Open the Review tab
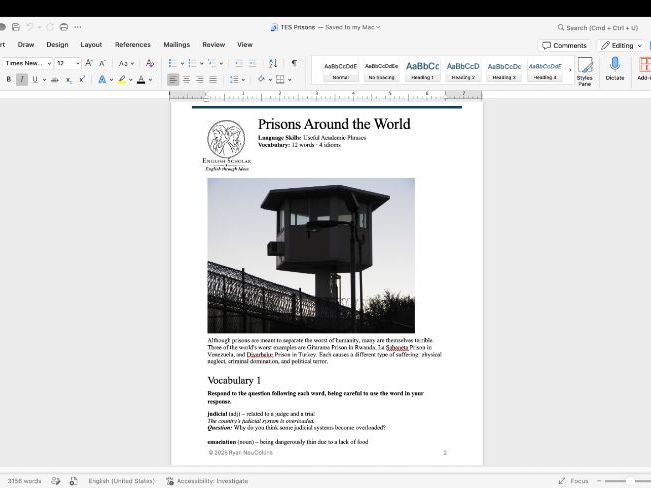 coord(213,44)
